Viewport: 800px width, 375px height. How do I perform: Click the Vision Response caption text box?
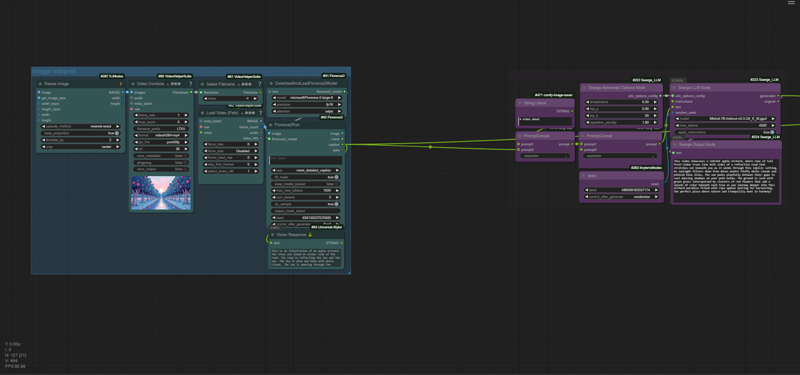[x=306, y=258]
